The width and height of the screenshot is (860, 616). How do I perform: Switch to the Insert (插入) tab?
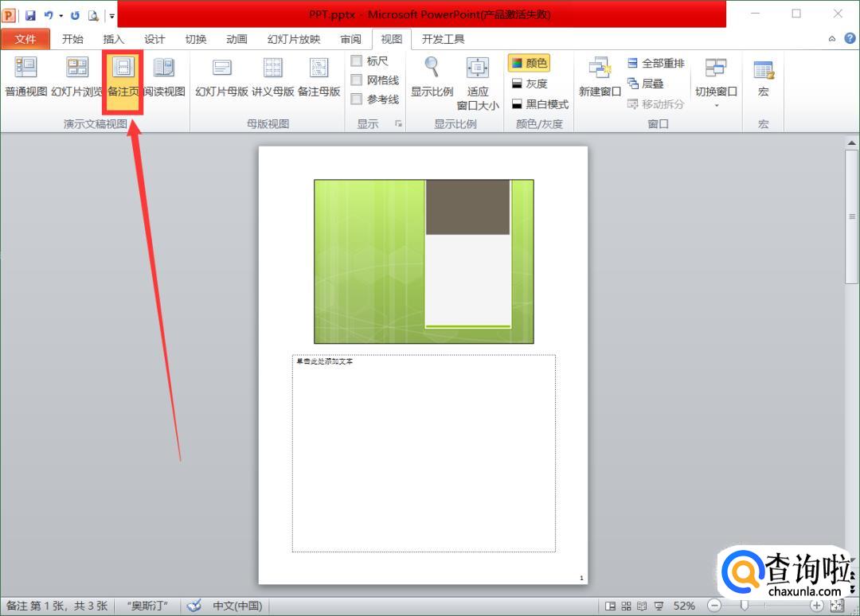[x=114, y=39]
